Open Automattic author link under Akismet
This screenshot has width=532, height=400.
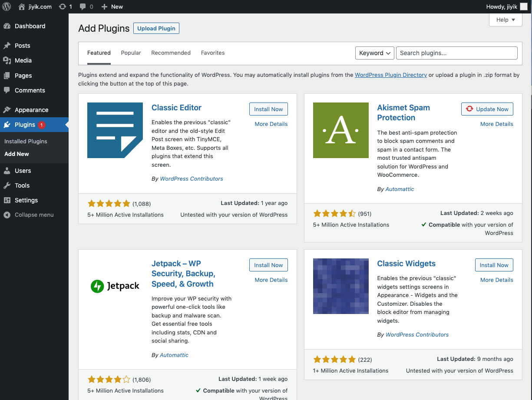400,189
